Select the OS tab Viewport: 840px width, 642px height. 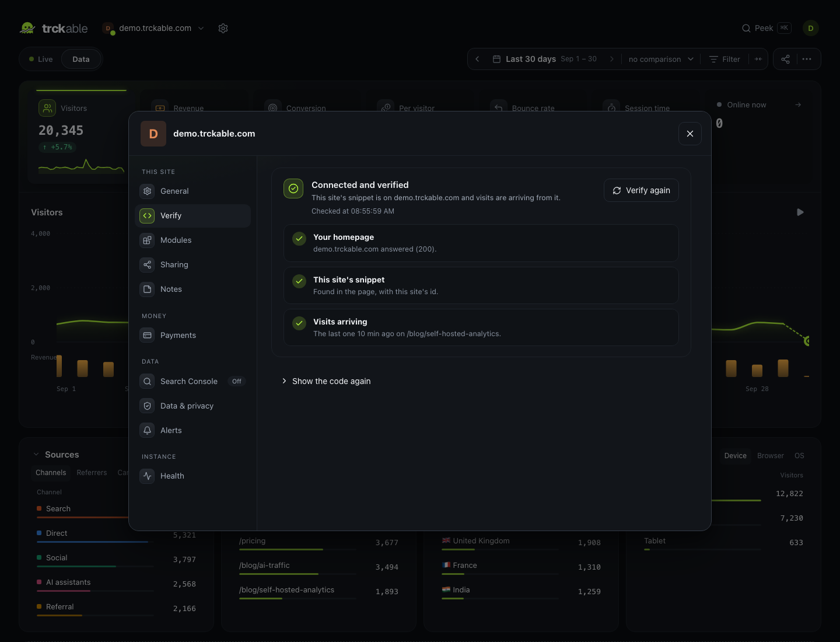(x=799, y=456)
